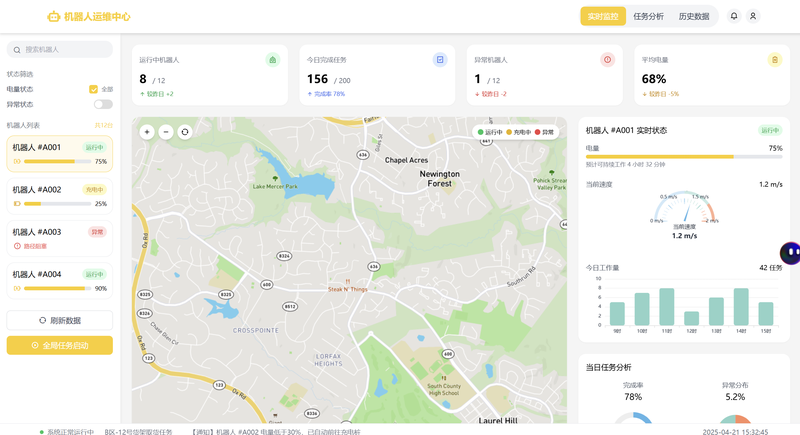This screenshot has width=800, height=435.
Task: Click robot #A004 battery progress bar
Action: point(57,289)
